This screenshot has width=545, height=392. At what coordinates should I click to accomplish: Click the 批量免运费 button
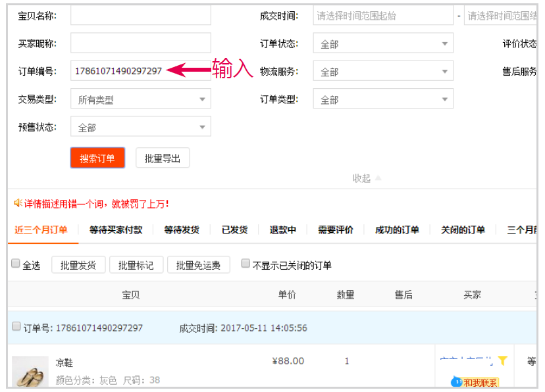(199, 265)
